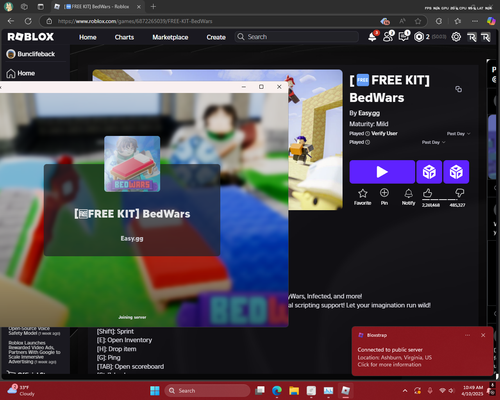500x400 pixels.
Task: Open File Explorer from the taskbar
Action: (294, 391)
